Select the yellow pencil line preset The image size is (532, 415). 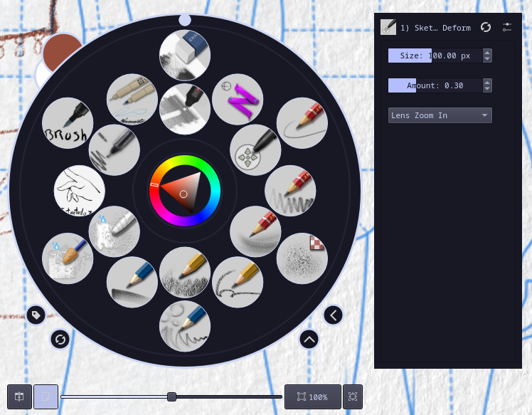point(238,282)
